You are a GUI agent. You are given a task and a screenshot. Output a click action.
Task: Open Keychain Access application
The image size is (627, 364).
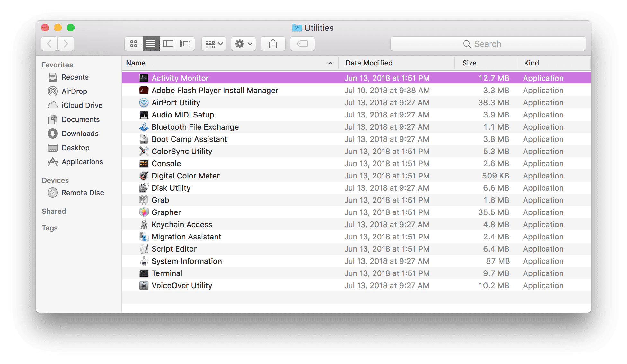(182, 224)
